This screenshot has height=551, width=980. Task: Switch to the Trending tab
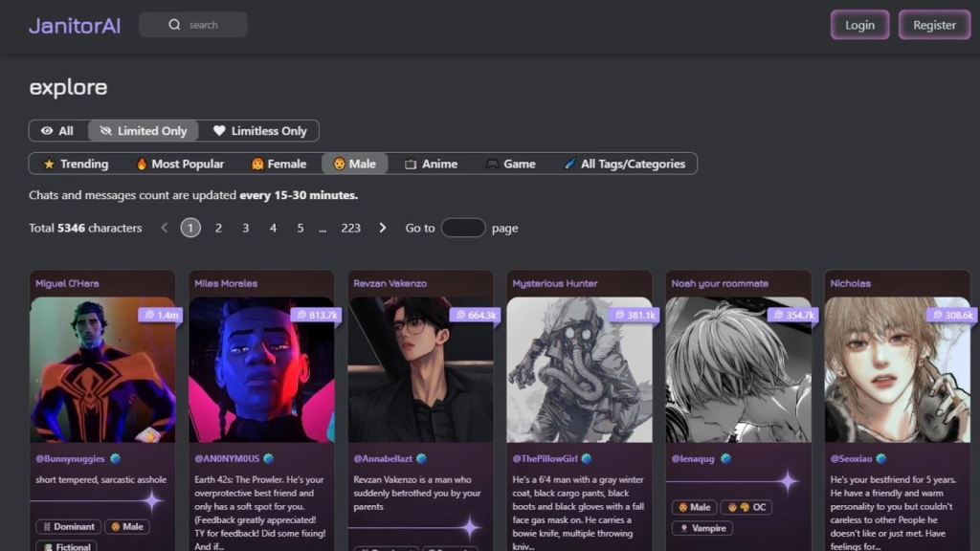click(x=76, y=164)
